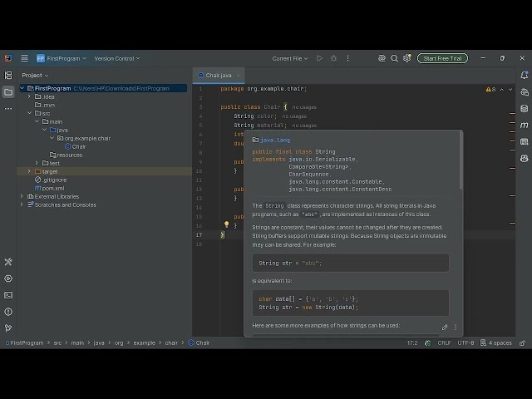The image size is (532, 399).
Task: Select the Chair class in tree
Action: point(76,146)
